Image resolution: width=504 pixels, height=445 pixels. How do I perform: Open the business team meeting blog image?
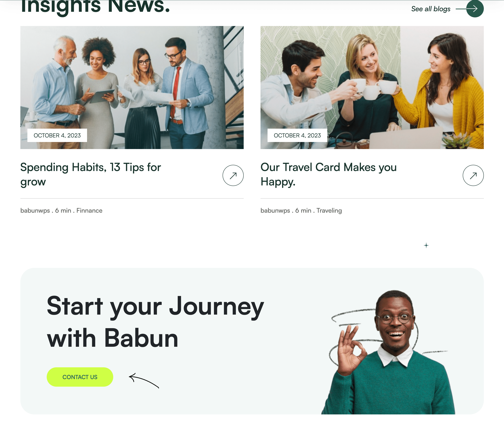pyautogui.click(x=132, y=87)
